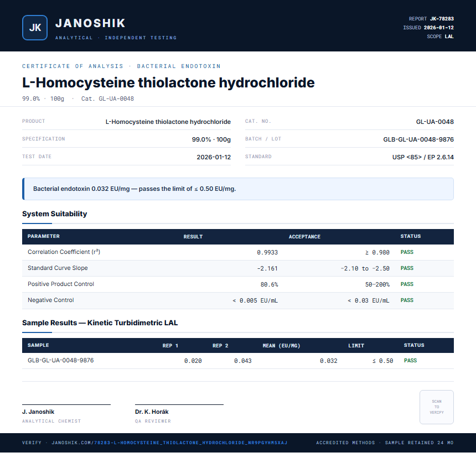The image size is (476, 468).
Task: Click PASS status in sample results row
Action: coord(410,361)
